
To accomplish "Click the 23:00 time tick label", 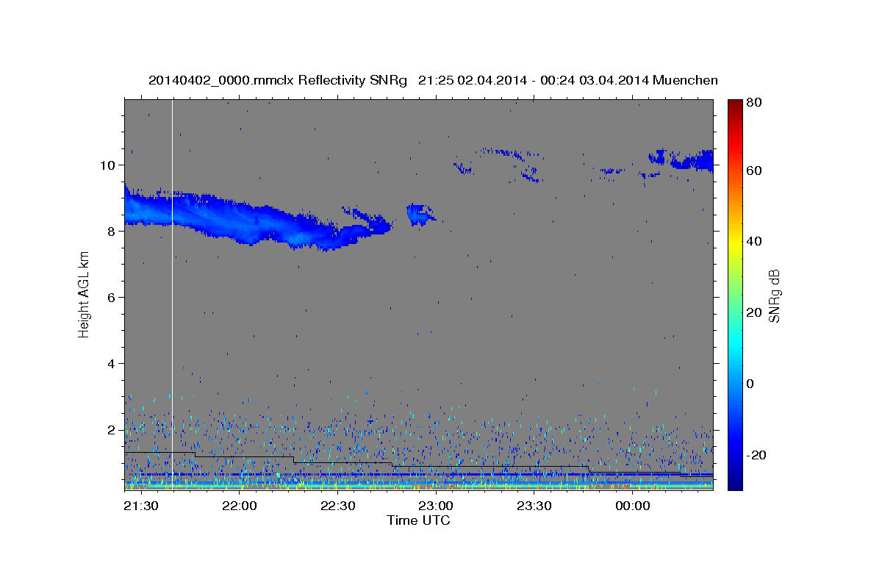I will [x=436, y=506].
